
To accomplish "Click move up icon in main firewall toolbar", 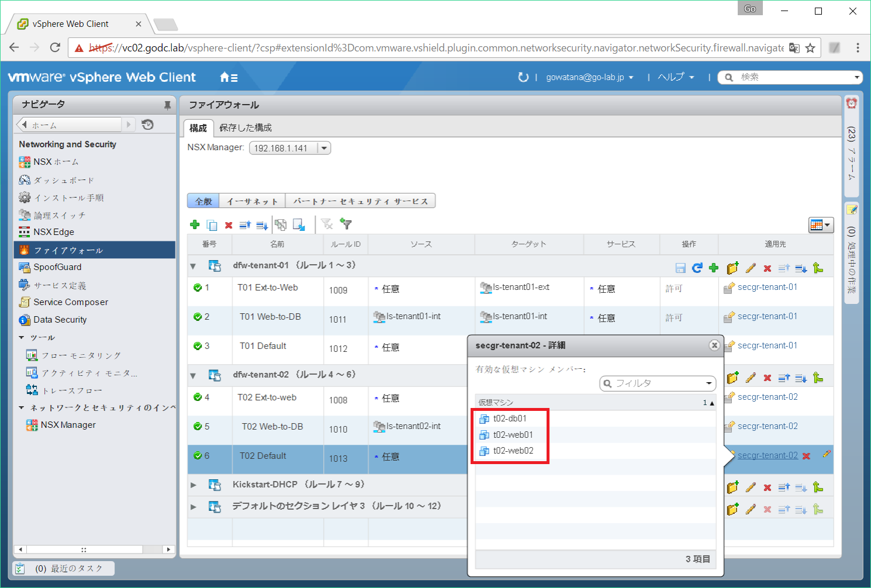I will (x=245, y=225).
